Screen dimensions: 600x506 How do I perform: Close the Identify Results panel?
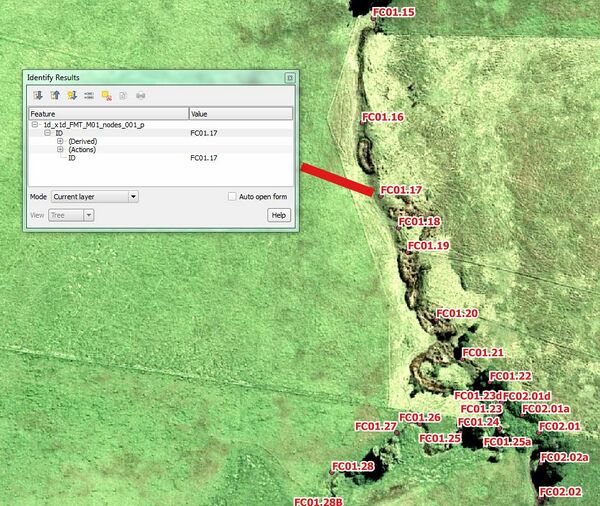(289, 78)
